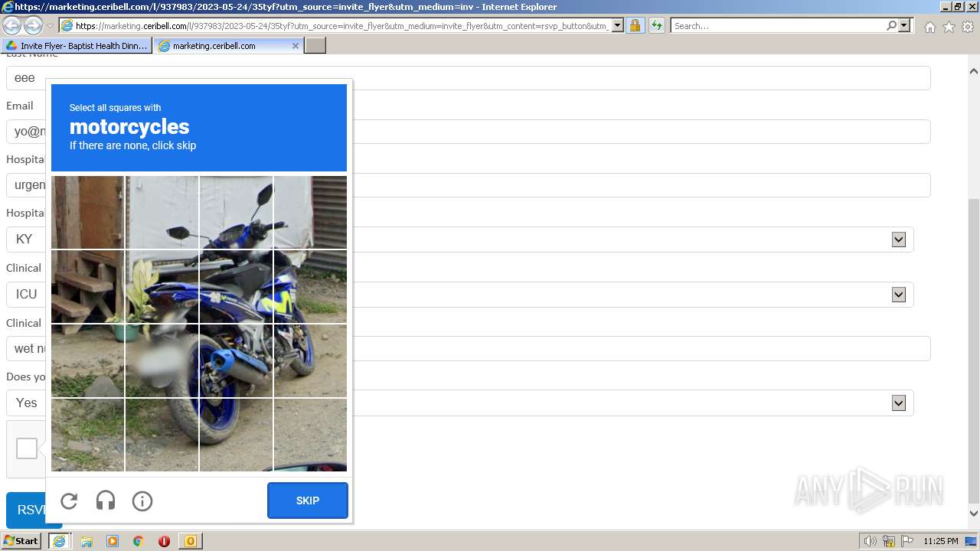Screen dimensions: 980x551
Task: Open Internet Explorer from taskbar
Action: coord(59,541)
